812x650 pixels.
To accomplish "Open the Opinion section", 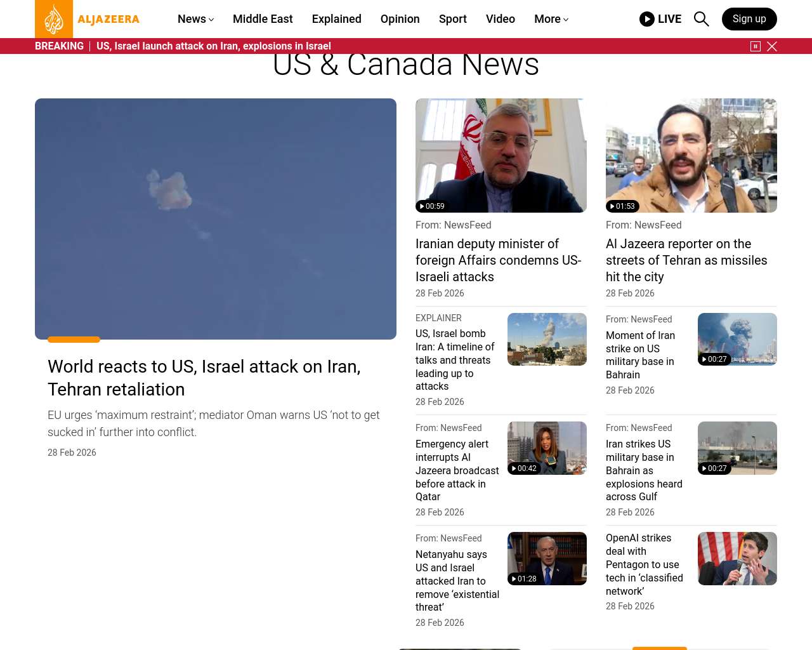I will [x=400, y=19].
